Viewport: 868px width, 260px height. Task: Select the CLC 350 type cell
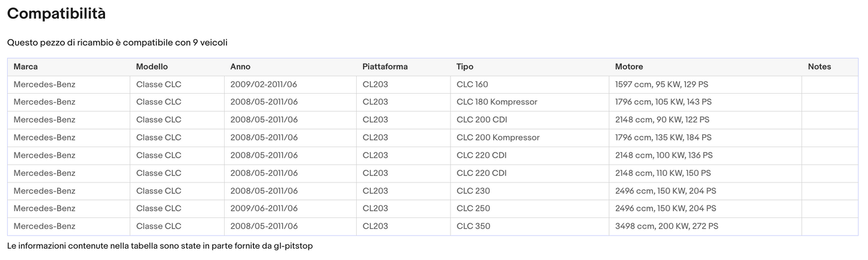pyautogui.click(x=473, y=226)
